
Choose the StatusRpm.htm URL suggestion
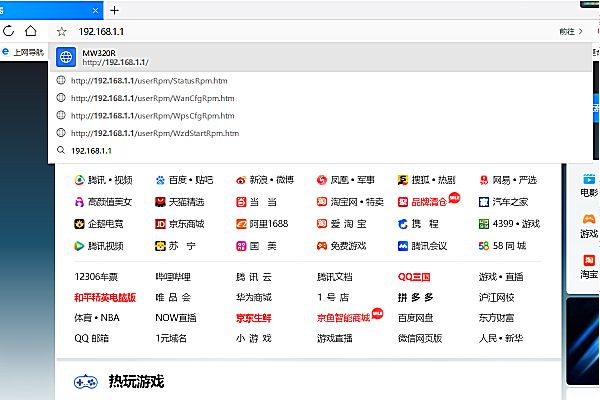(320, 81)
